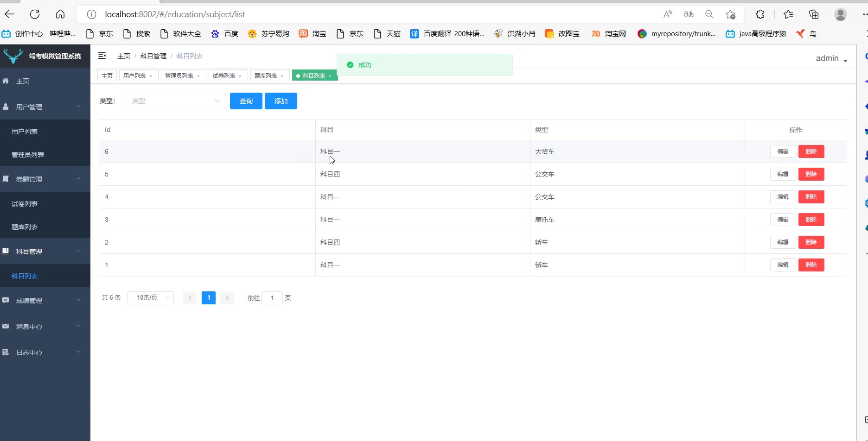Click the read aloud icon in address bar
This screenshot has width=868, height=441.
point(668,14)
